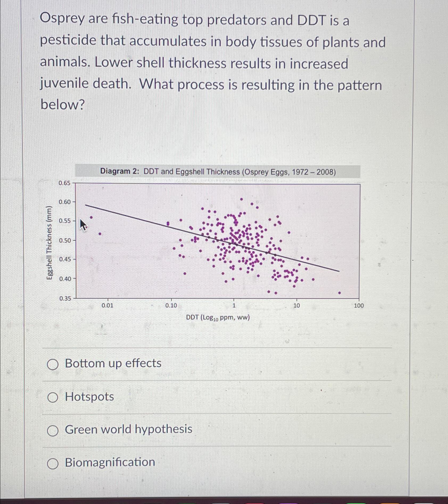Click the 0.35 y-axis tick label

coord(65,298)
